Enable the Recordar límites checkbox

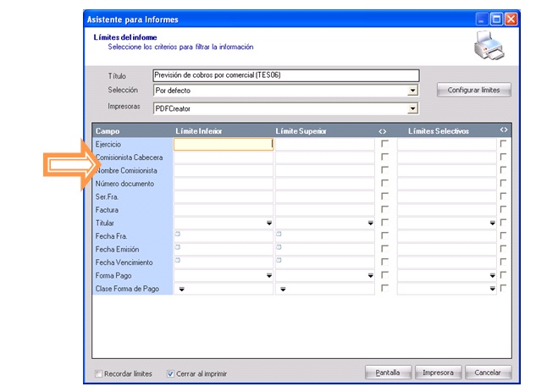pos(100,373)
